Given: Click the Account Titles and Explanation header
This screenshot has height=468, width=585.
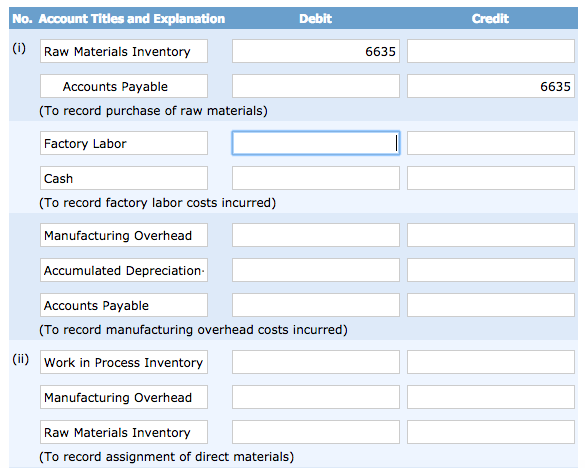Looking at the screenshot, I should tap(132, 19).
